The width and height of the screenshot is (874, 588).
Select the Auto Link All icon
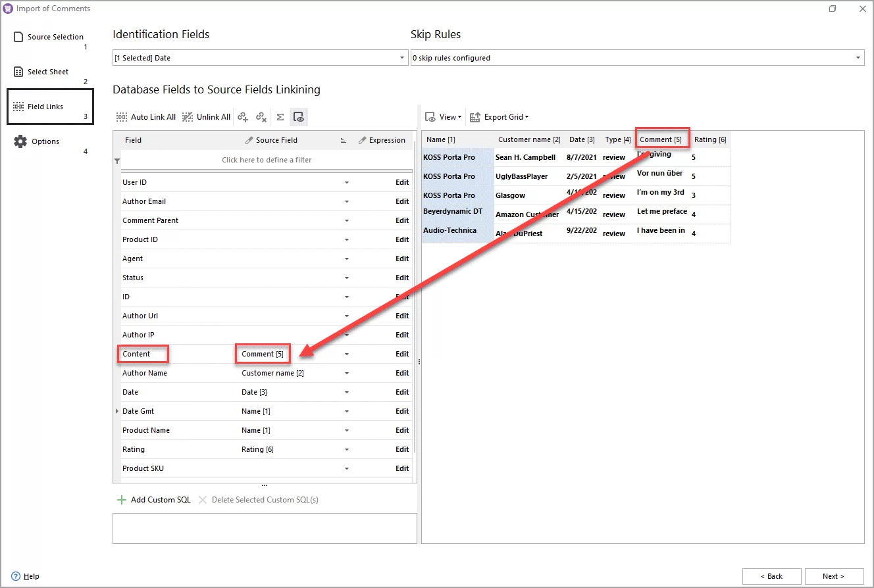[145, 116]
